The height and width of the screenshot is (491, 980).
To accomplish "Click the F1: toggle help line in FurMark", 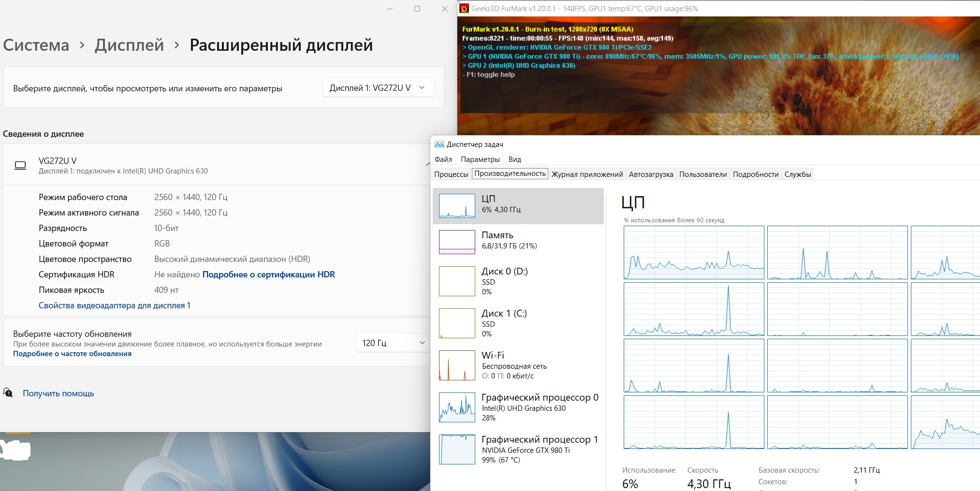I will tap(488, 74).
